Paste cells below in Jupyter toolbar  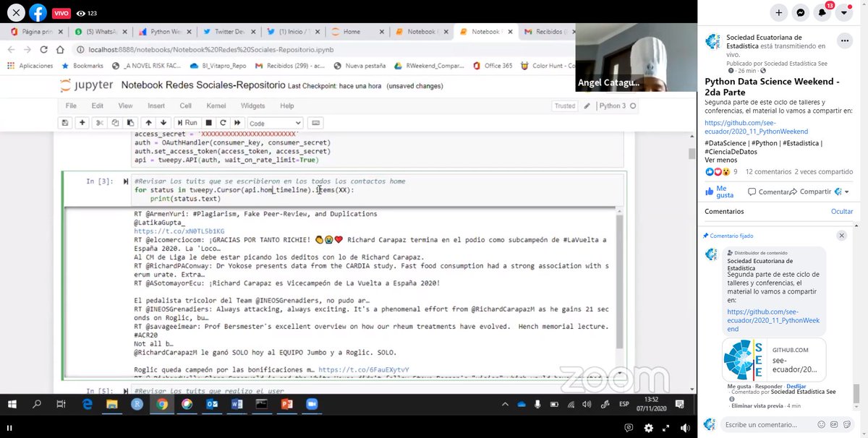pos(130,123)
